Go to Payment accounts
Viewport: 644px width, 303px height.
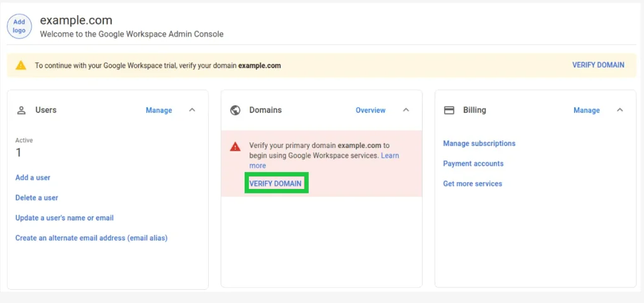click(x=473, y=164)
